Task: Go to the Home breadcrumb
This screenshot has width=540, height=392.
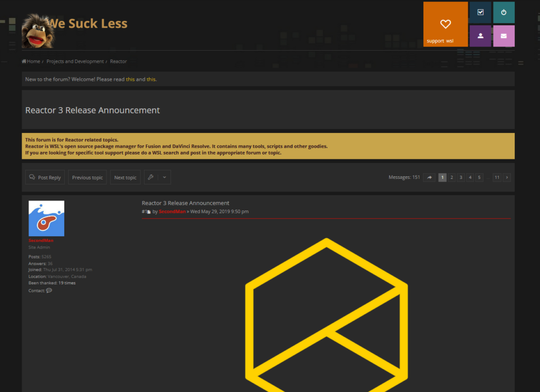Action: tap(31, 61)
